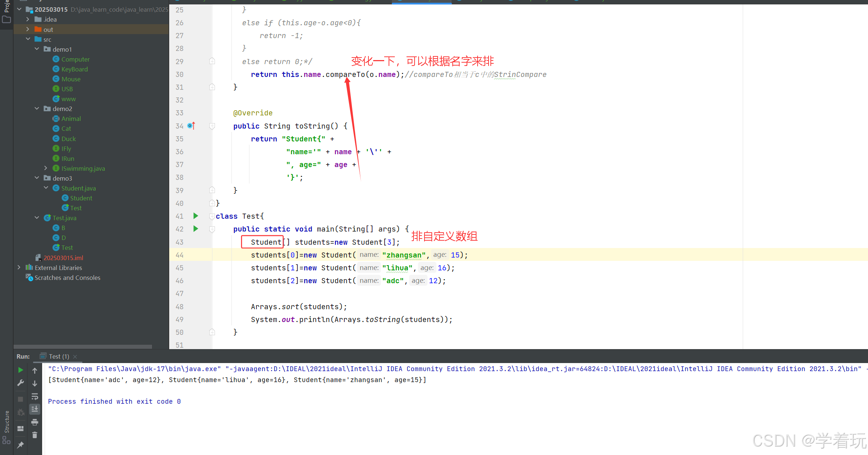Toggle soft-wrap in Run console
This screenshot has height=455, width=868.
[35, 396]
